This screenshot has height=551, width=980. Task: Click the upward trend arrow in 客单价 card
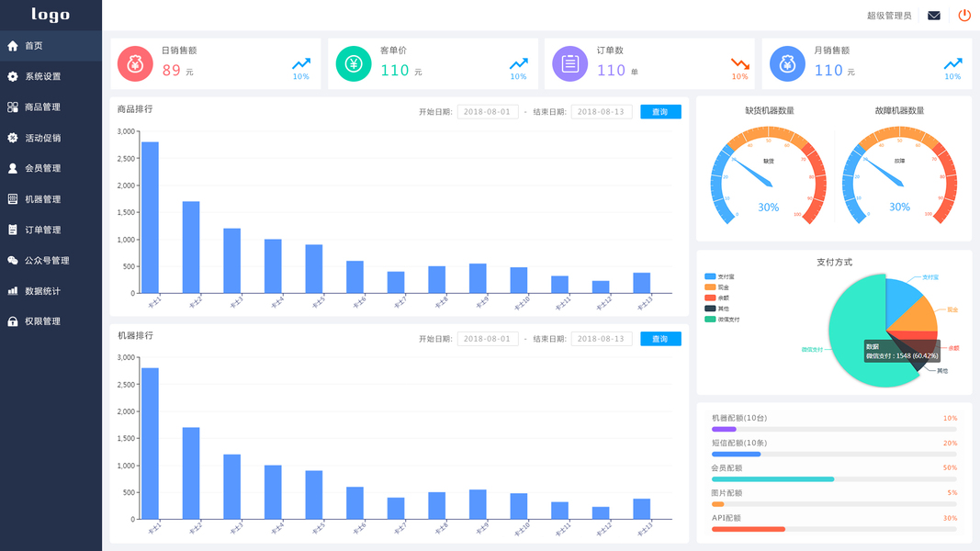point(518,63)
